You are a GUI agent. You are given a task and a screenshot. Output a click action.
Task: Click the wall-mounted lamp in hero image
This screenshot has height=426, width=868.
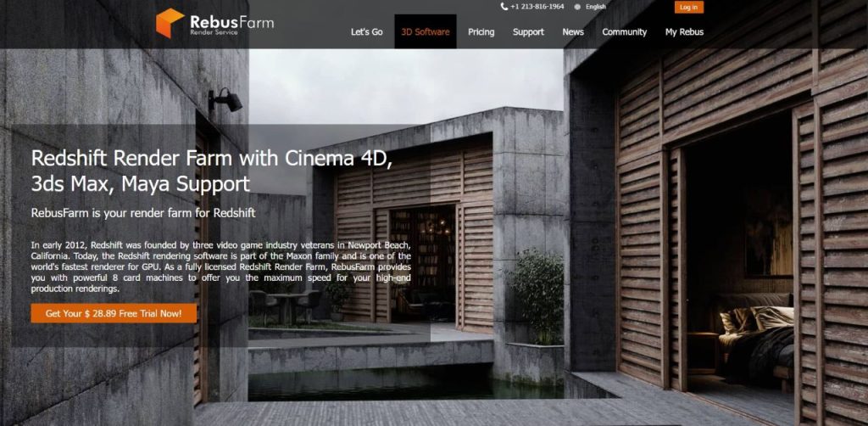226,100
